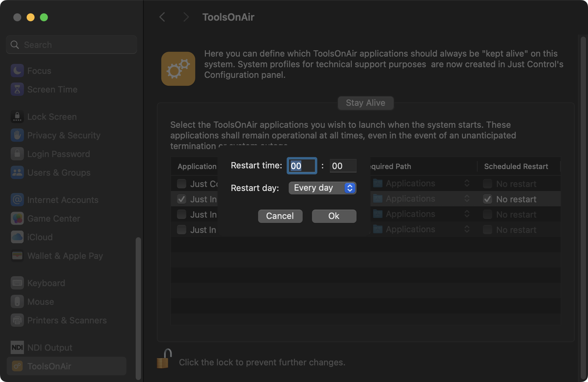
Task: Cancel the restart time dialog
Action: (x=280, y=216)
